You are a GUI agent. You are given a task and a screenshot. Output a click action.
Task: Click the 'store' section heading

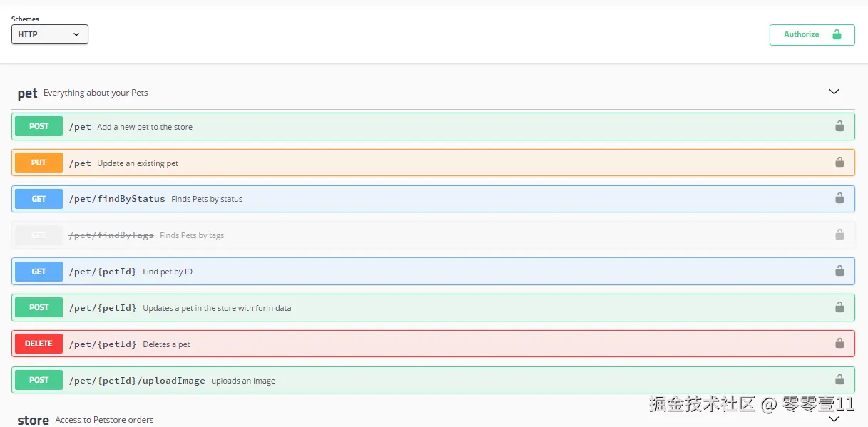point(33,420)
